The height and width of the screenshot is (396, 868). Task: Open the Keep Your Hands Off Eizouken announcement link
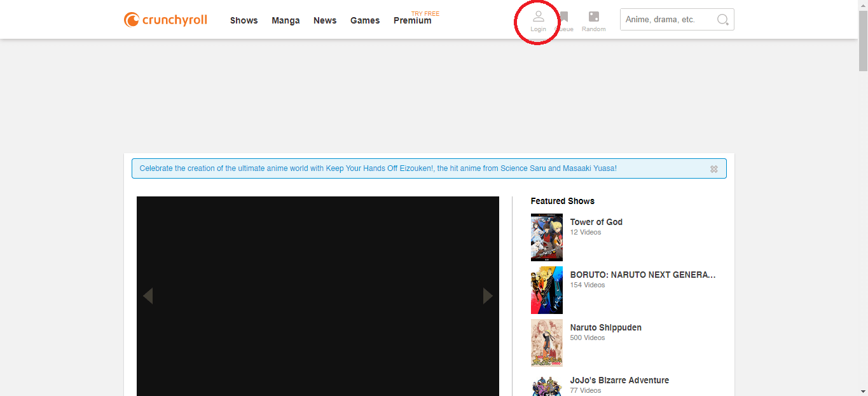click(378, 168)
